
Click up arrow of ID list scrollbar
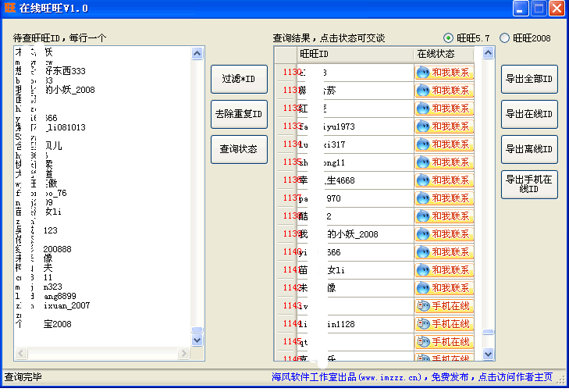point(197,54)
